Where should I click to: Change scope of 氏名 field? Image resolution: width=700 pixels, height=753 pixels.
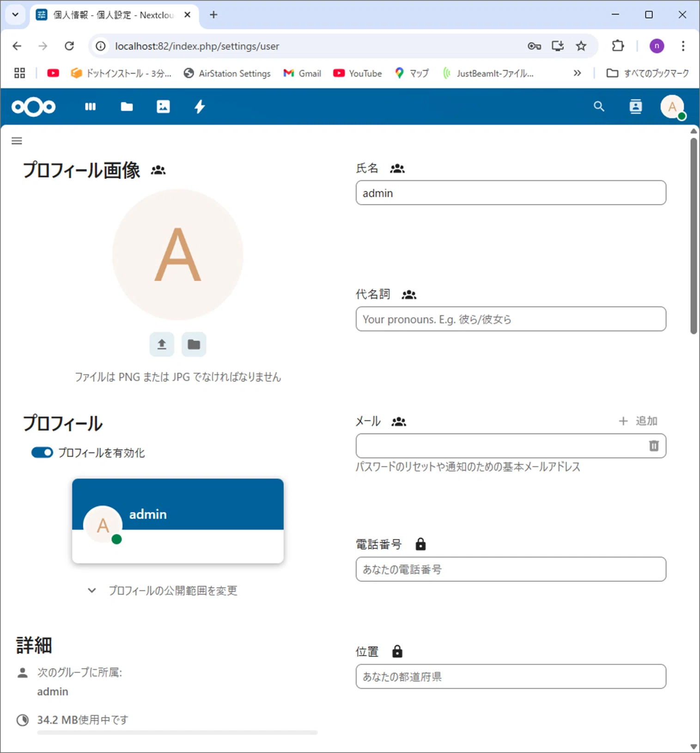pos(397,169)
